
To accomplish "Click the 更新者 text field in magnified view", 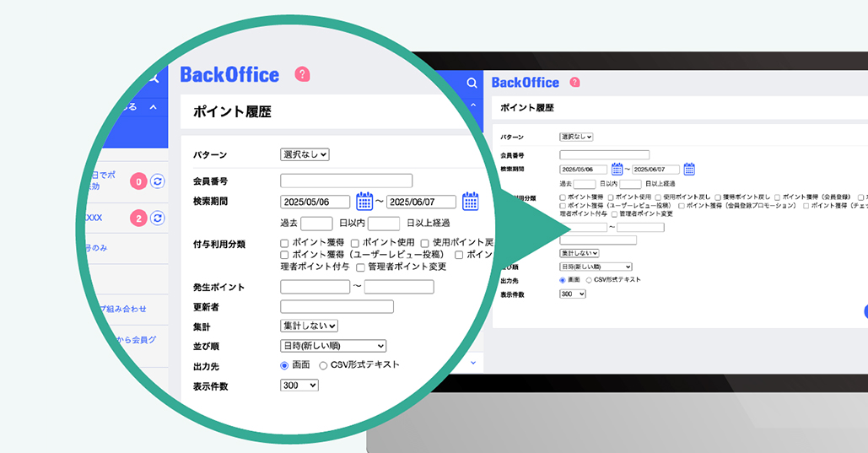I will pos(337,306).
